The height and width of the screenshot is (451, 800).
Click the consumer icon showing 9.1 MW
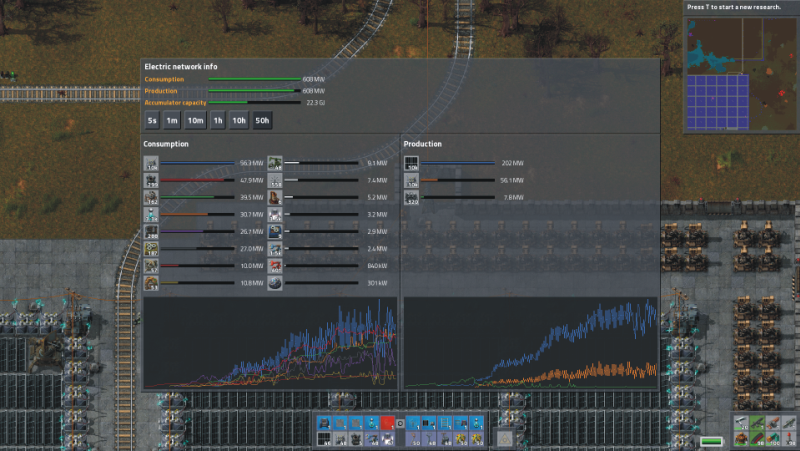click(x=275, y=163)
